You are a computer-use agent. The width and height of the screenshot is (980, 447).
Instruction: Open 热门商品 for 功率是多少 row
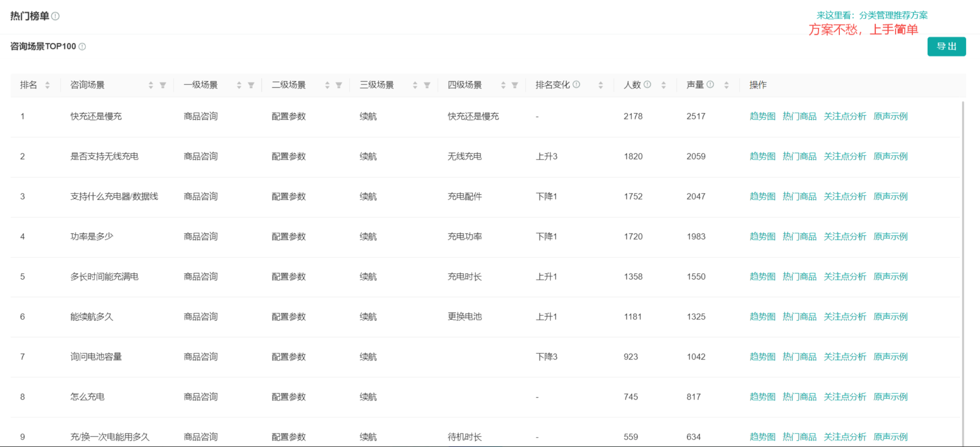click(x=800, y=236)
